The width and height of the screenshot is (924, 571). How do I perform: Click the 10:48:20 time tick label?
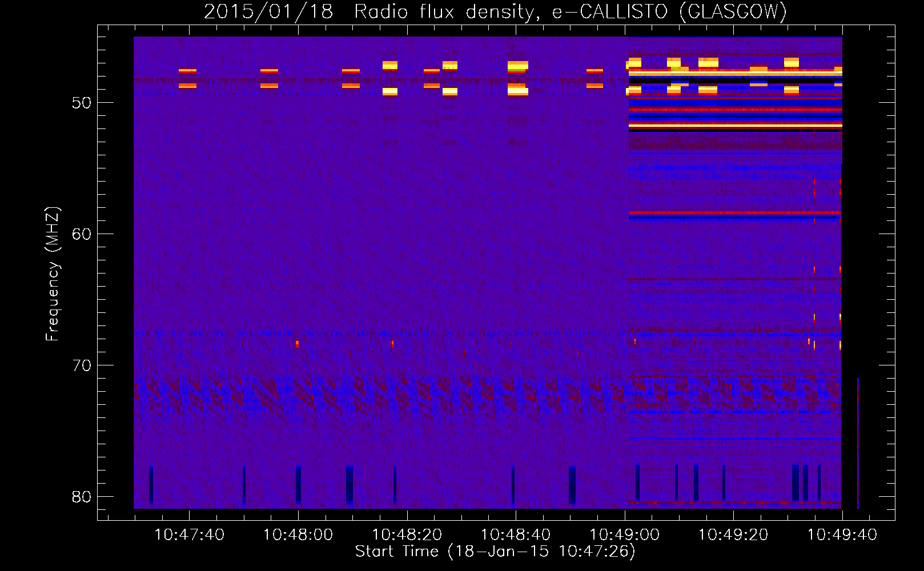point(407,535)
